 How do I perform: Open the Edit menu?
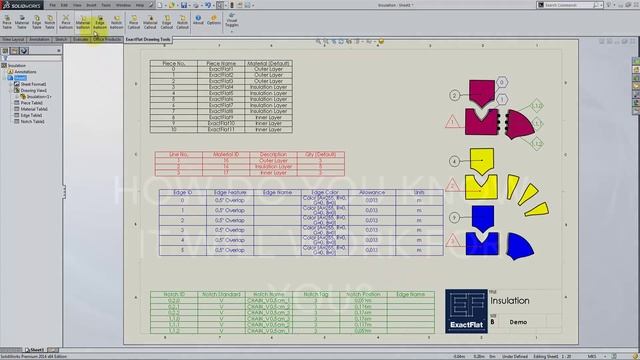point(64,5)
